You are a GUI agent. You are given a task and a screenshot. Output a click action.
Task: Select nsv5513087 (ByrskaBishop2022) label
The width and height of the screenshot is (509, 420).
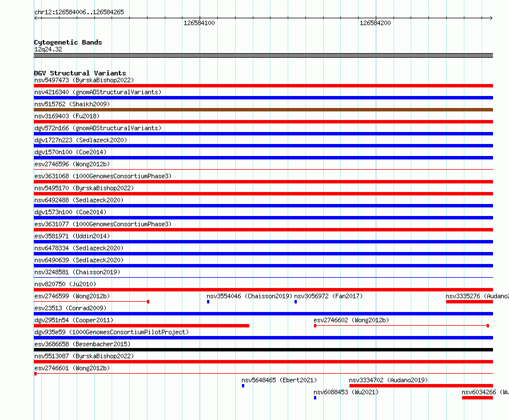point(84,356)
